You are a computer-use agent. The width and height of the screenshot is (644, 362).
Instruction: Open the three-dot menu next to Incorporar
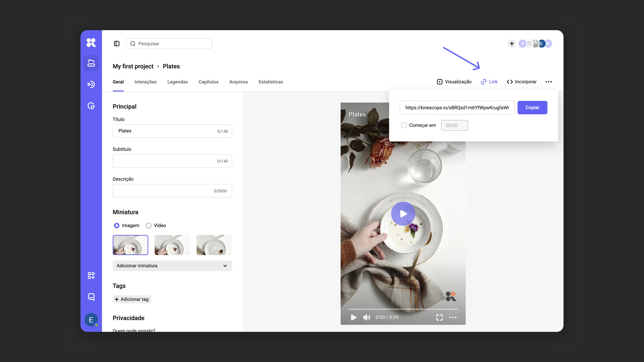coord(549,82)
